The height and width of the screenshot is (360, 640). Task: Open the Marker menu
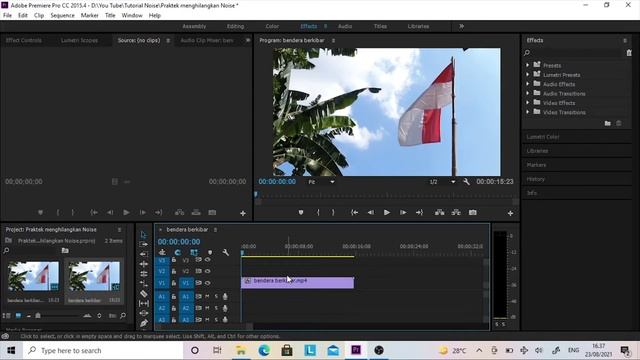89,16
